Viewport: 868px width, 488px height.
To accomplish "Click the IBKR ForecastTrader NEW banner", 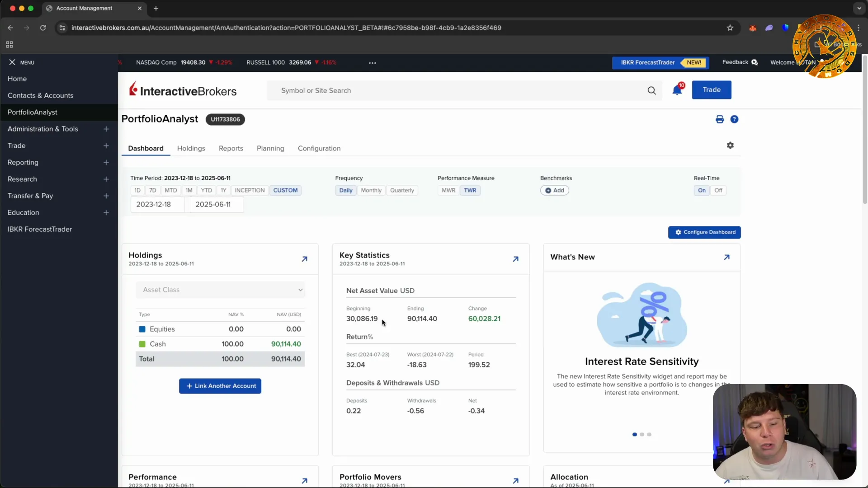I will 660,62.
